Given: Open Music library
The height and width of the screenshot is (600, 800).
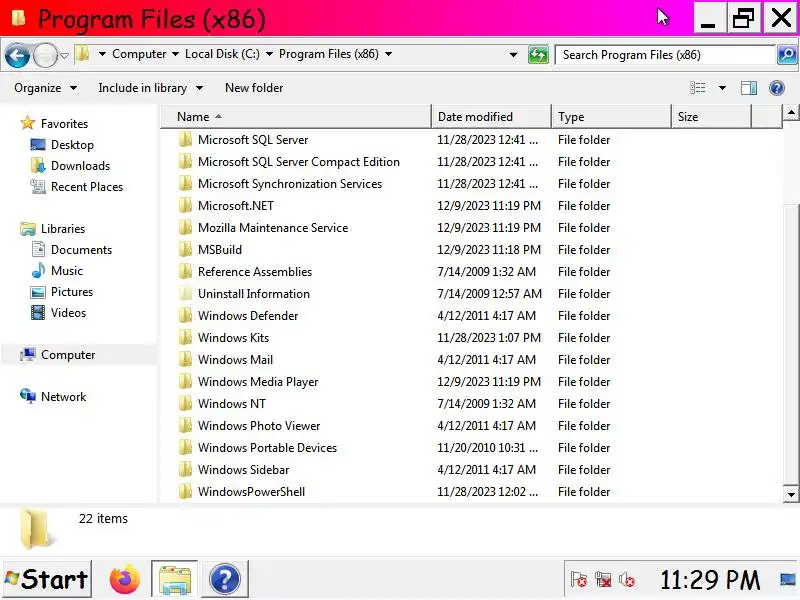Looking at the screenshot, I should point(66,271).
